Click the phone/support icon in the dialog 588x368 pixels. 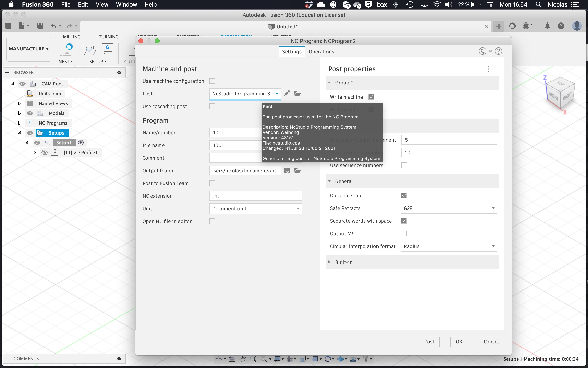click(x=483, y=51)
